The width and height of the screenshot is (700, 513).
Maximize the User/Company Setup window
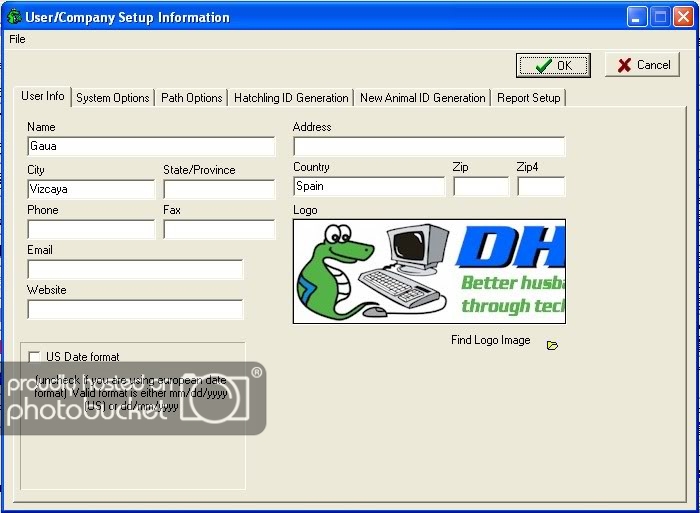[x=661, y=17]
